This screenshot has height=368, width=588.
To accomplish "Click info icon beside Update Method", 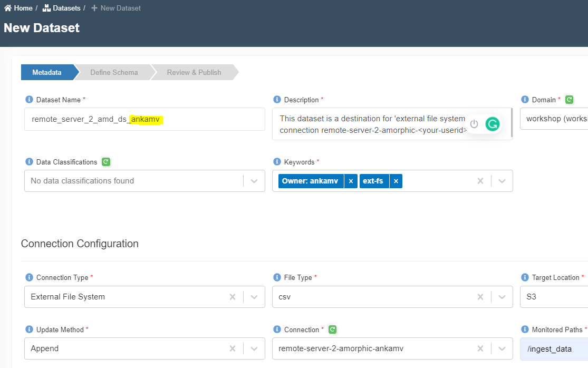I will tap(29, 329).
